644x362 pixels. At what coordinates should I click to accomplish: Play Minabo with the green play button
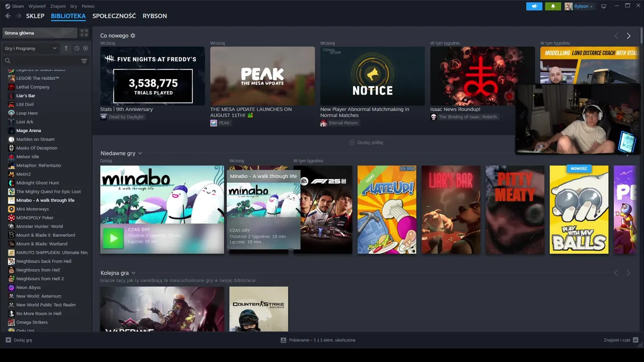pos(113,238)
